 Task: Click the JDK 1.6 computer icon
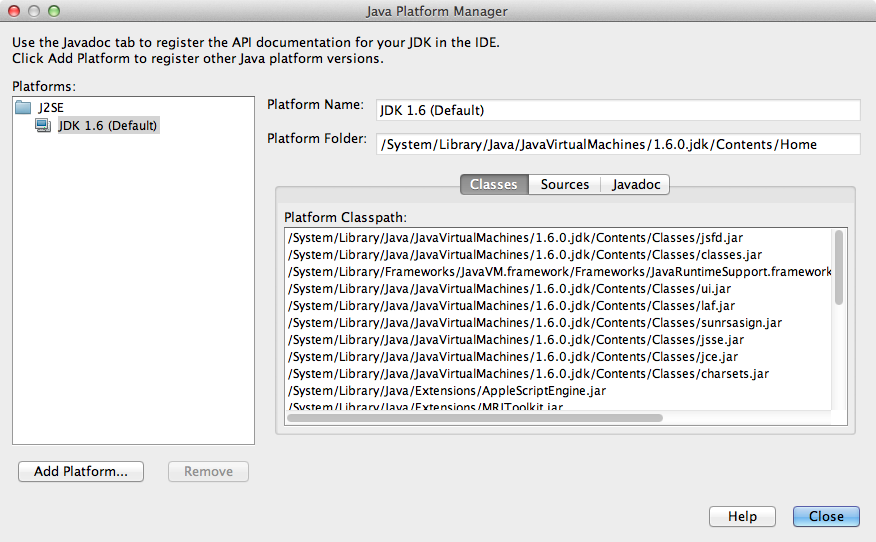[x=43, y=125]
